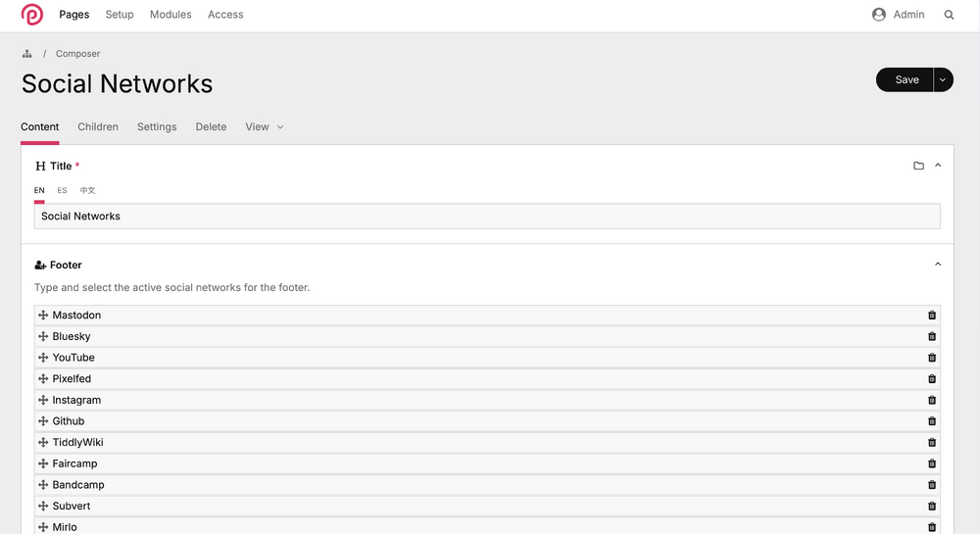This screenshot has height=534, width=980.
Task: Click the Github row move handle
Action: [x=43, y=421]
